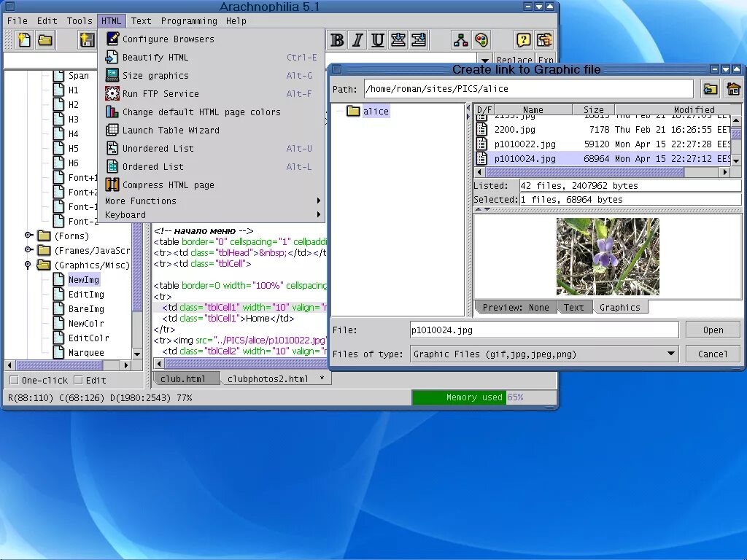Open the File menu
The height and width of the screenshot is (560, 747).
click(x=18, y=21)
